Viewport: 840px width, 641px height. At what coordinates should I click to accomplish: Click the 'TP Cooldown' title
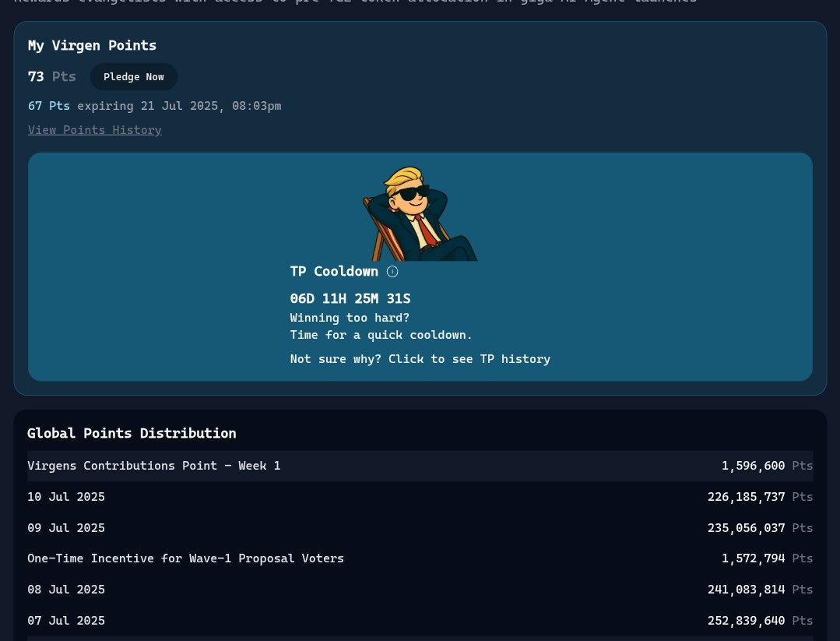pos(334,272)
